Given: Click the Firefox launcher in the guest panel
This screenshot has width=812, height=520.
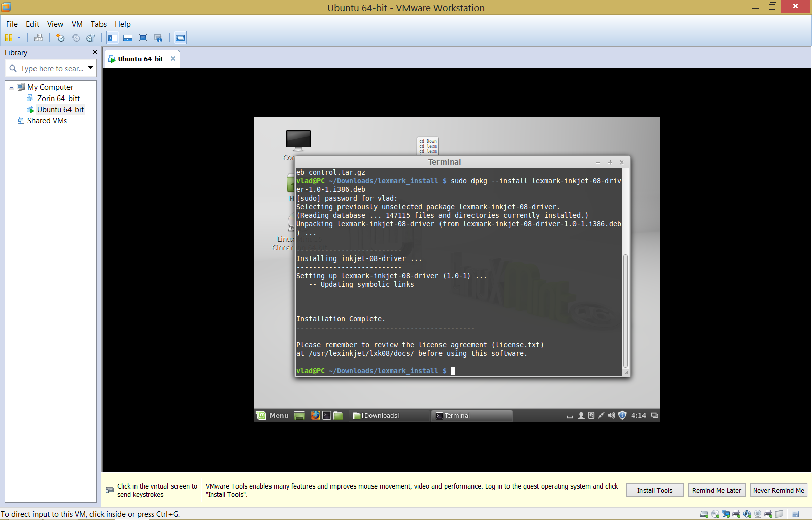Looking at the screenshot, I should [315, 415].
